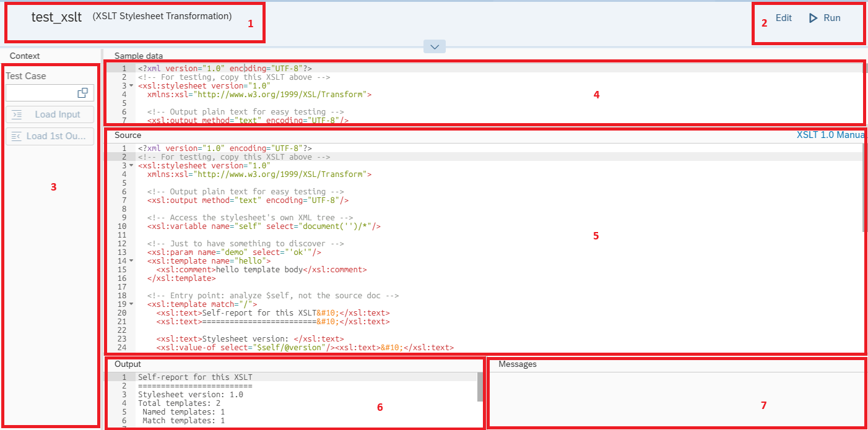Collapse the hello template at Source line 14
The width and height of the screenshot is (868, 430).
click(131, 261)
